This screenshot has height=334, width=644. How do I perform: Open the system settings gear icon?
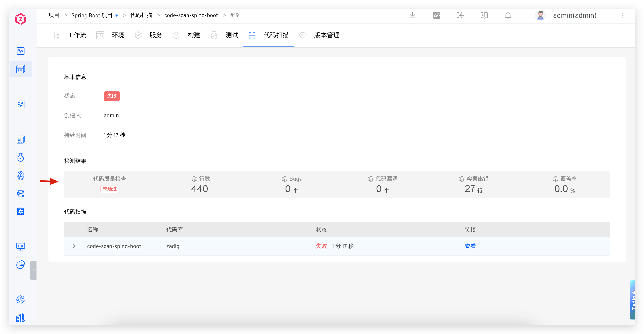[x=20, y=300]
